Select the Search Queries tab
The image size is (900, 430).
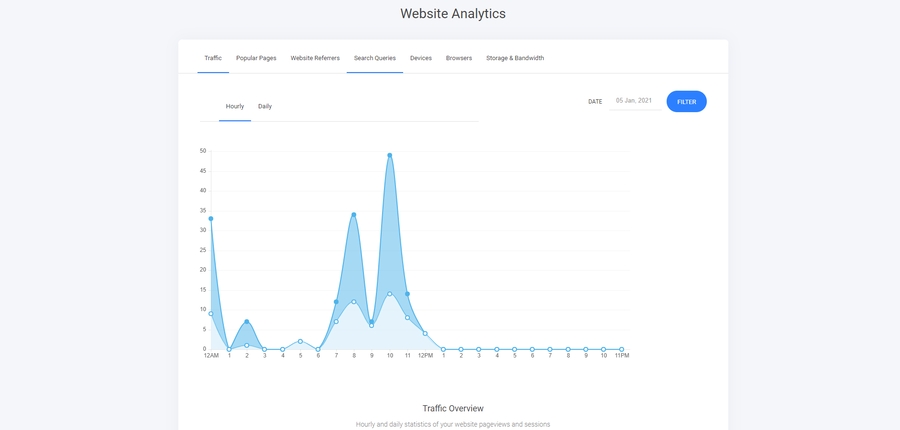(375, 58)
